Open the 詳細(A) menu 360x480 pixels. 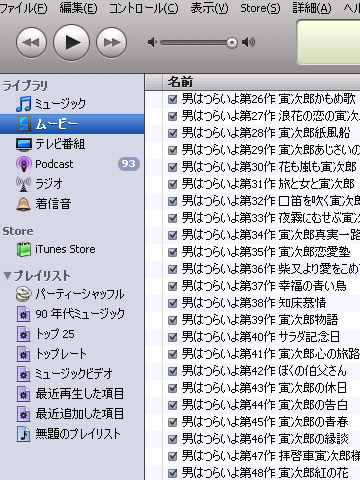312,8
